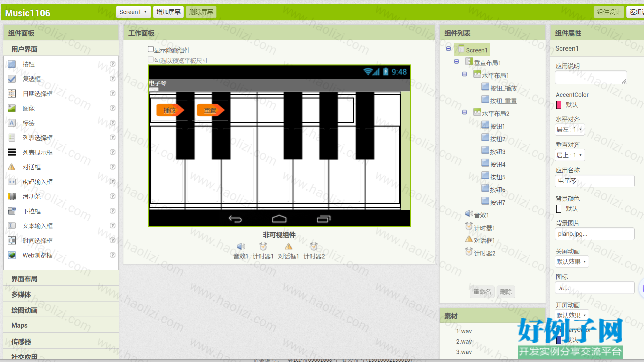
Task: Edit the 应用名称 field showing 电子琴
Action: pyautogui.click(x=595, y=181)
